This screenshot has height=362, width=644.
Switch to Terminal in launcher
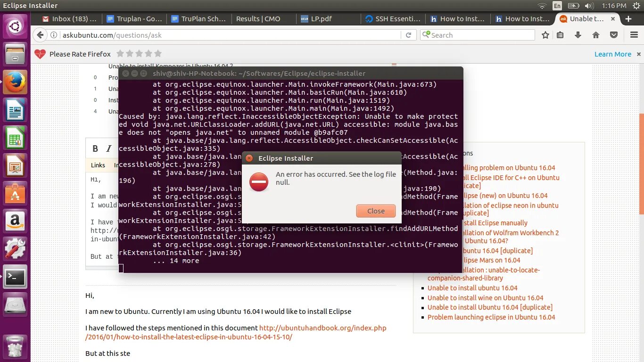click(x=15, y=277)
